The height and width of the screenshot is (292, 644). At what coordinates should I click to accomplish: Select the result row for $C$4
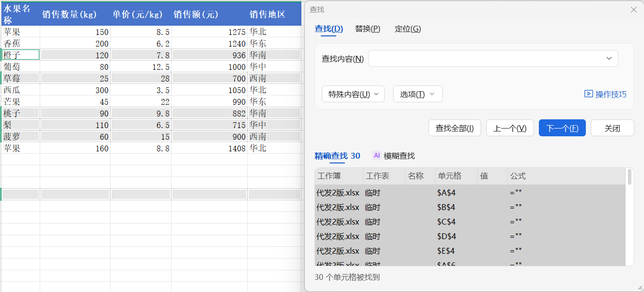pyautogui.click(x=470, y=222)
